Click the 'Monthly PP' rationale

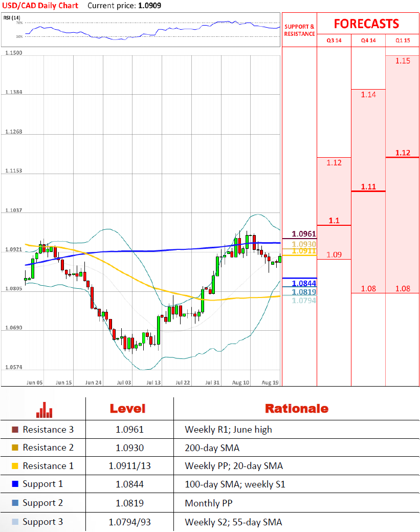click(x=209, y=503)
